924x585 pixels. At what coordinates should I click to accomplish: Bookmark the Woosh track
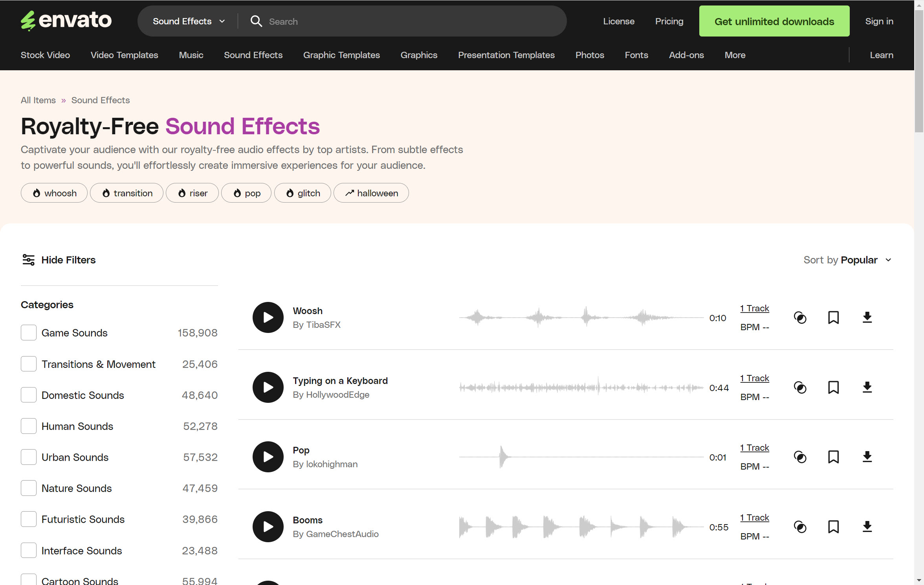pos(833,317)
